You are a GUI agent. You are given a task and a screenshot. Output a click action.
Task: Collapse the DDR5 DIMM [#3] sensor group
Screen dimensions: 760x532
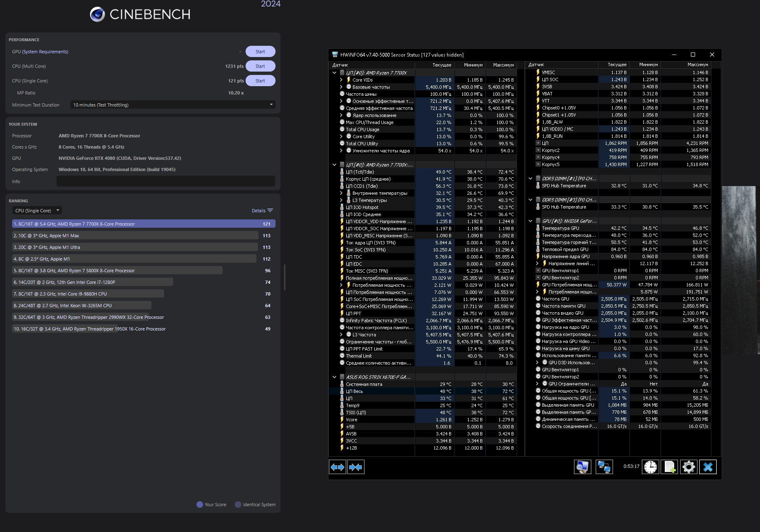coord(530,200)
